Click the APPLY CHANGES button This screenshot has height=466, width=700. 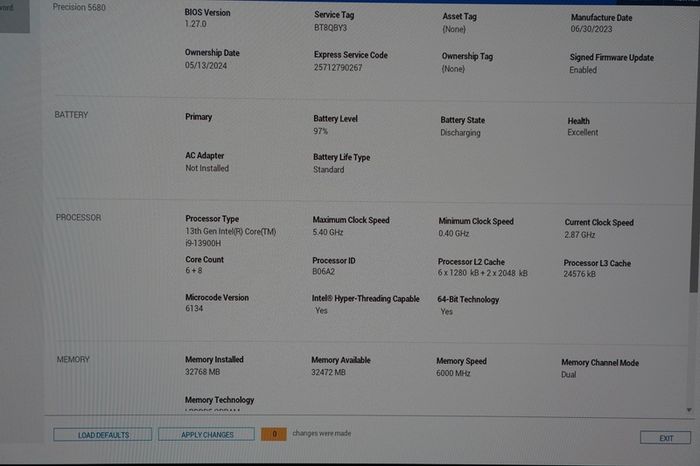(207, 434)
